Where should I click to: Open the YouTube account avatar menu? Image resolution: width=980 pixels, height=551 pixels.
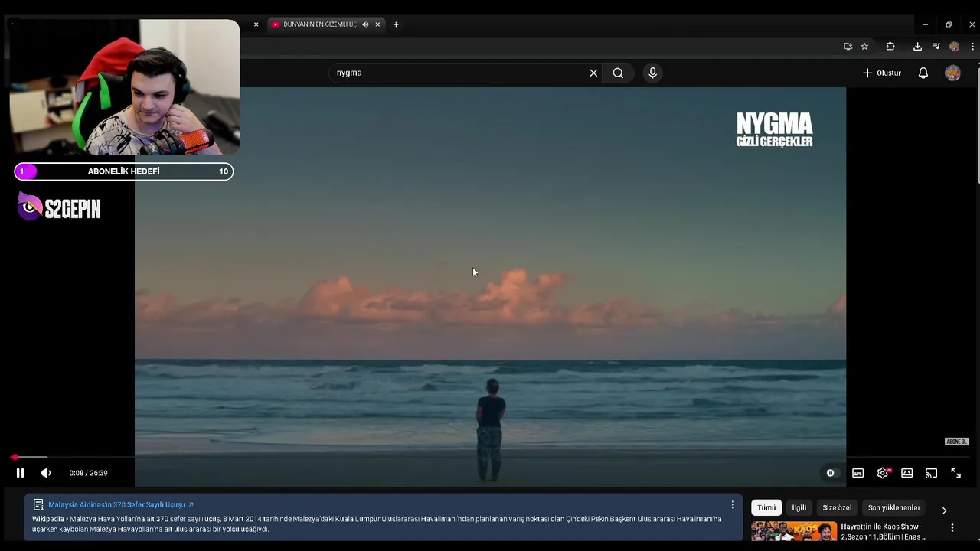click(952, 73)
